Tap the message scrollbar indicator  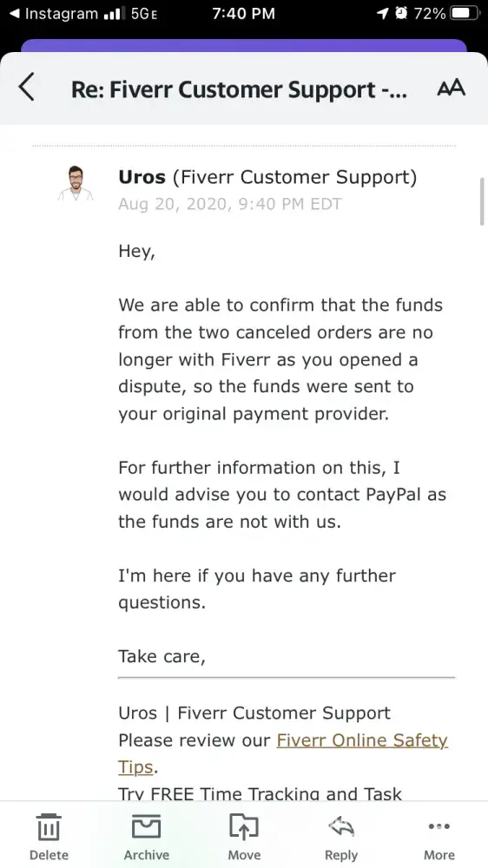tap(482, 201)
